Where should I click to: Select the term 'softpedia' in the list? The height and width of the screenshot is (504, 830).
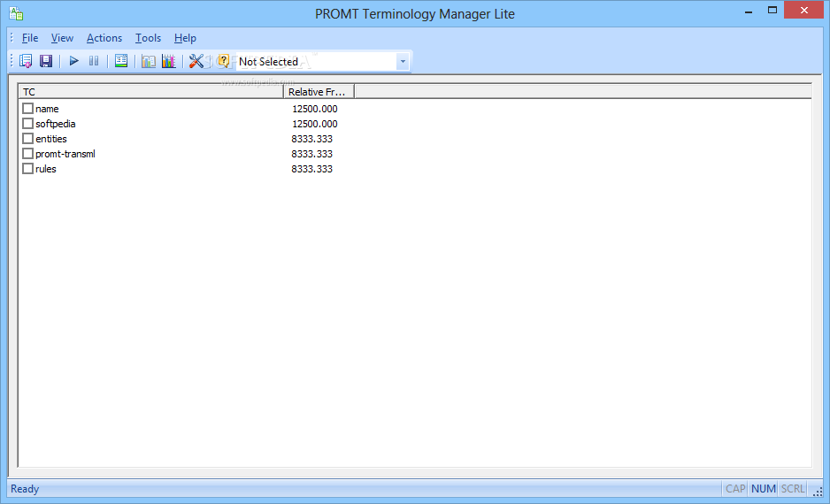click(56, 123)
